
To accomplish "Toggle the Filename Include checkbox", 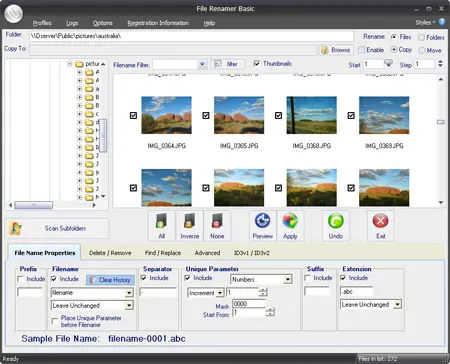I will click(54, 279).
